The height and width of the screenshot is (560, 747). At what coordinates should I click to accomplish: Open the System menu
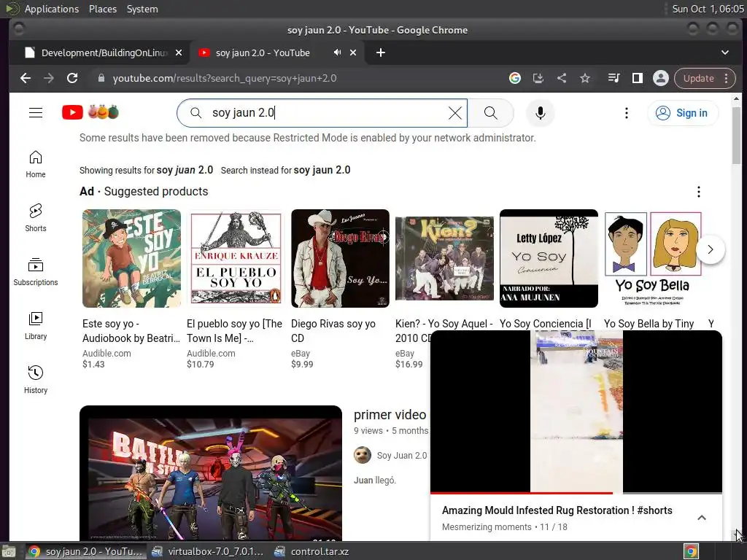(142, 9)
